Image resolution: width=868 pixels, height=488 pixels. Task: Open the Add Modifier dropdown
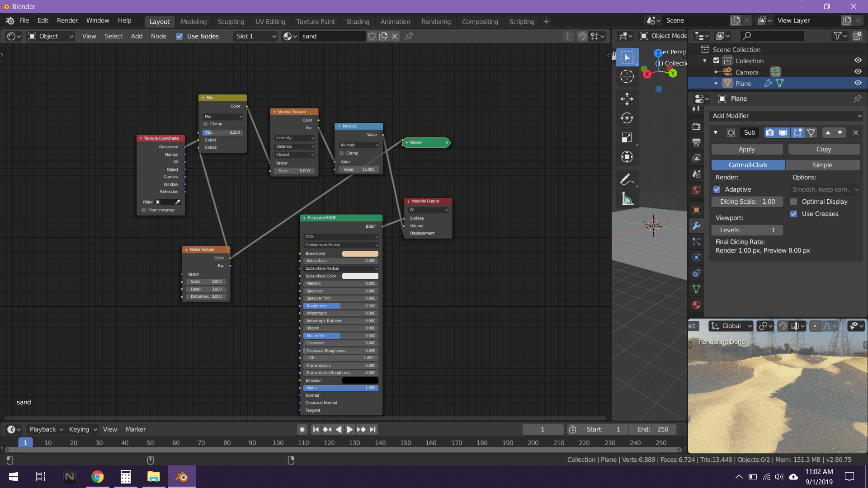786,116
